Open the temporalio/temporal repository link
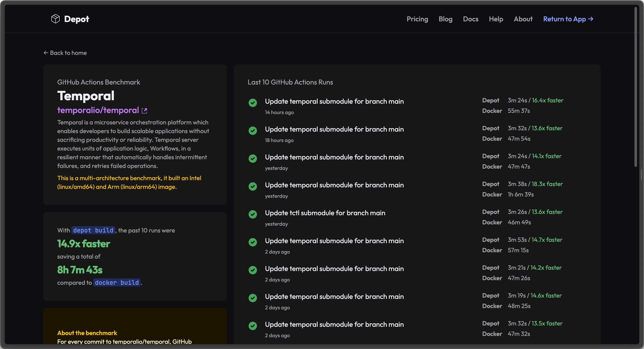 pos(98,110)
